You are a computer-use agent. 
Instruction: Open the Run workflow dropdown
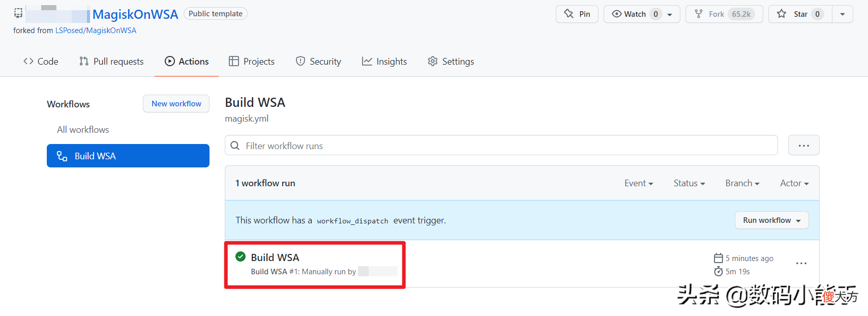pyautogui.click(x=771, y=220)
